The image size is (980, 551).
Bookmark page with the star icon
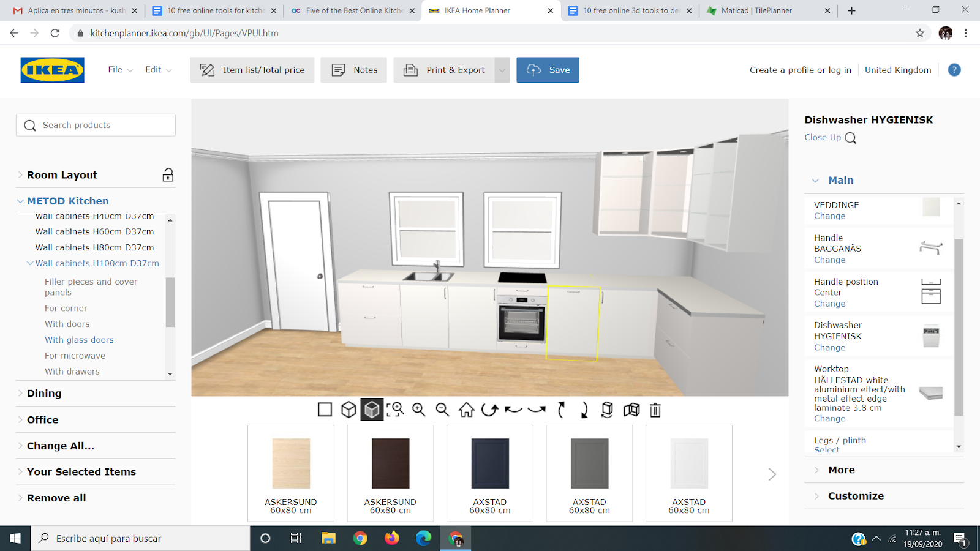pyautogui.click(x=920, y=33)
